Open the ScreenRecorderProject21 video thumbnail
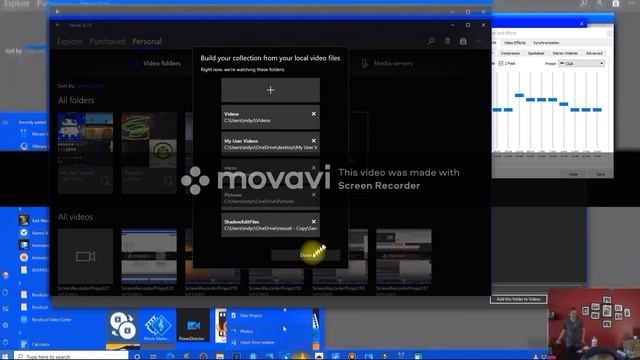Viewport: 640px width, 360px height. click(85, 256)
